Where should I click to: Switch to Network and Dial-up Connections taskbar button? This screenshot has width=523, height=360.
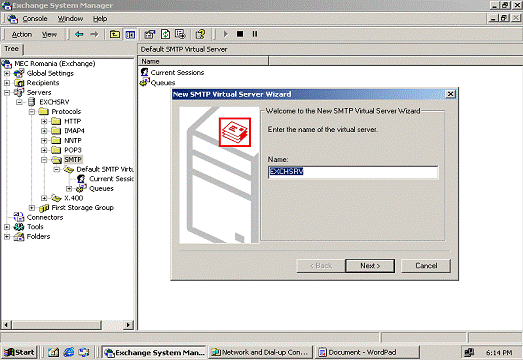[x=261, y=352]
